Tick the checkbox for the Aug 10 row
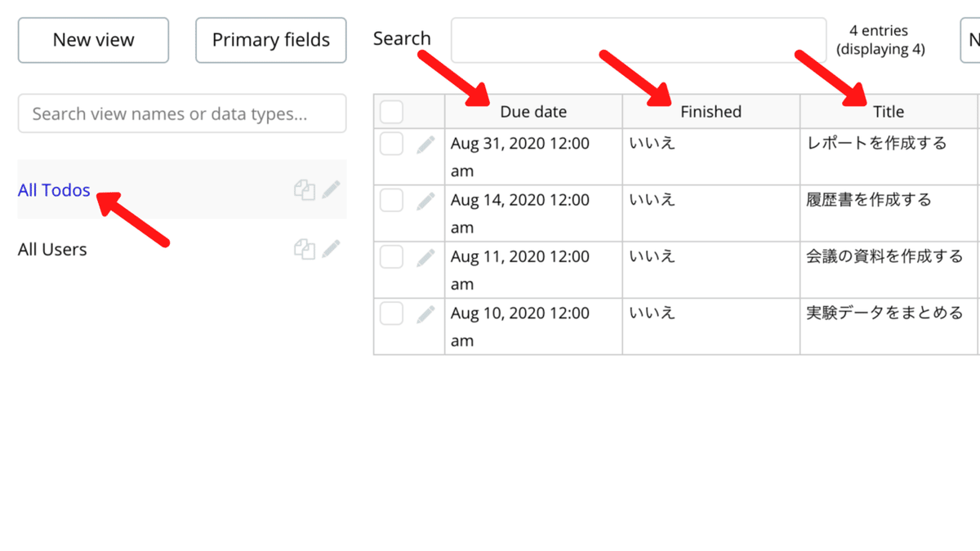 click(392, 314)
